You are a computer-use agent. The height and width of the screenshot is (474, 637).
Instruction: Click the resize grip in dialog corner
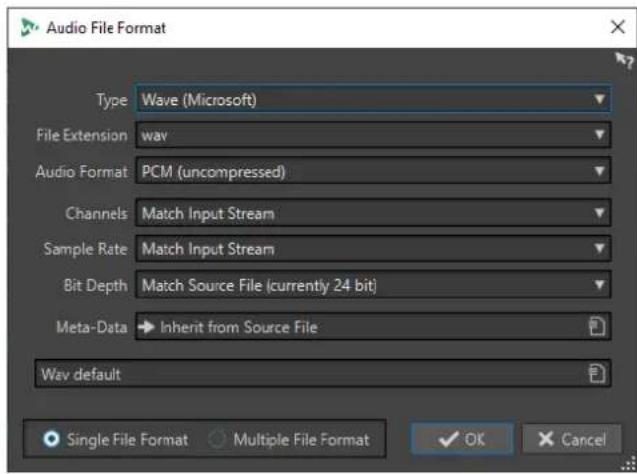point(630,465)
